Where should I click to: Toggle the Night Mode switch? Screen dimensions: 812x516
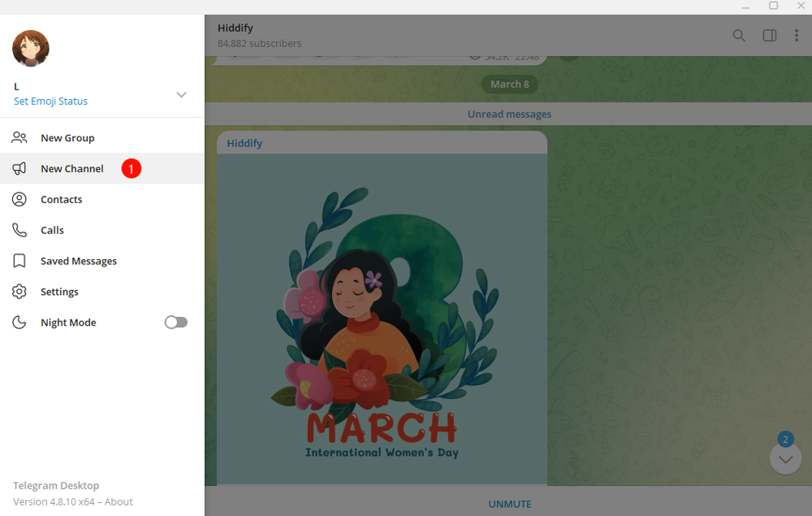(176, 323)
